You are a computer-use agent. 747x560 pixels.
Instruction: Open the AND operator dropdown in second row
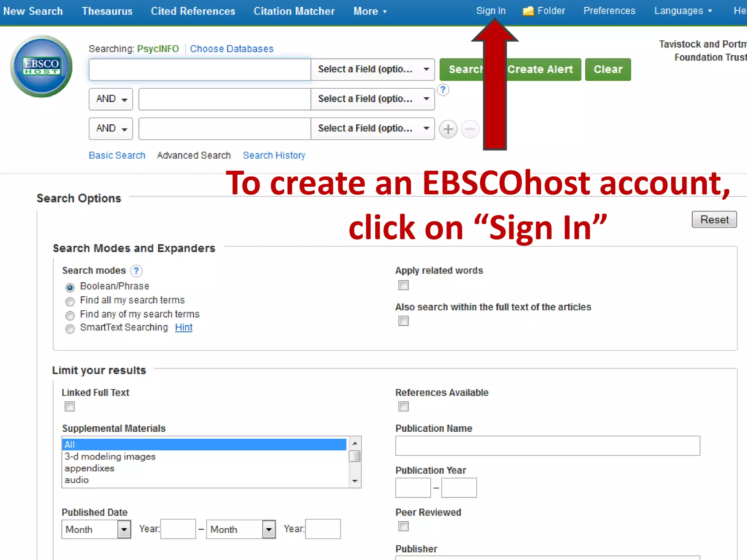pyautogui.click(x=111, y=99)
